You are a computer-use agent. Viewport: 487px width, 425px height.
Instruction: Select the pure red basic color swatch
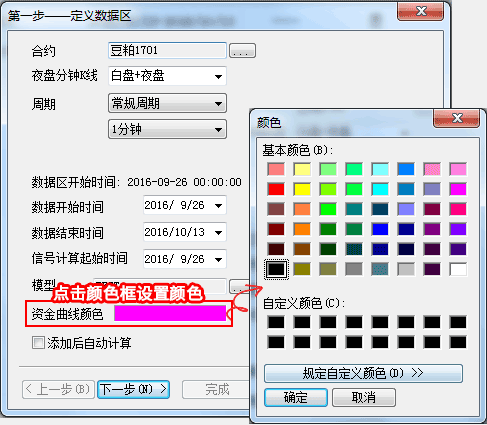(276, 189)
